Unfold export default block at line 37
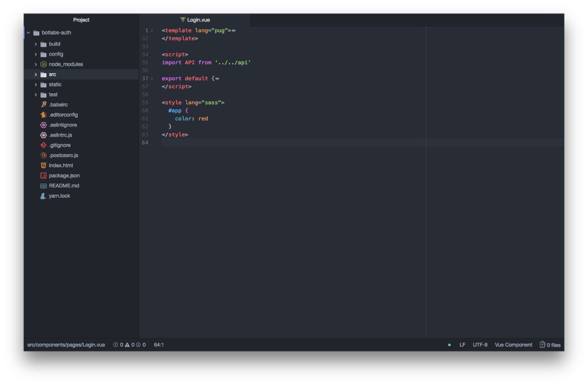The width and height of the screenshot is (588, 385). pos(152,78)
